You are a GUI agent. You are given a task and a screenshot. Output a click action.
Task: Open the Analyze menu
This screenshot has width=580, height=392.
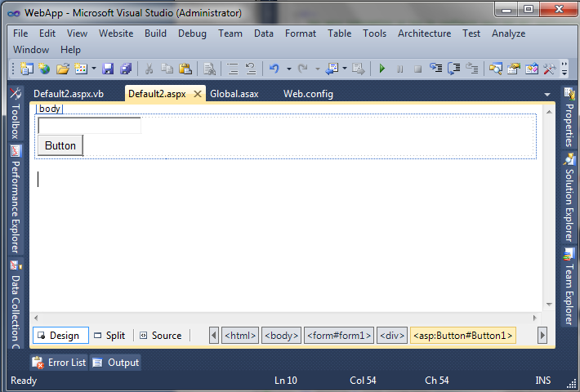tap(508, 33)
